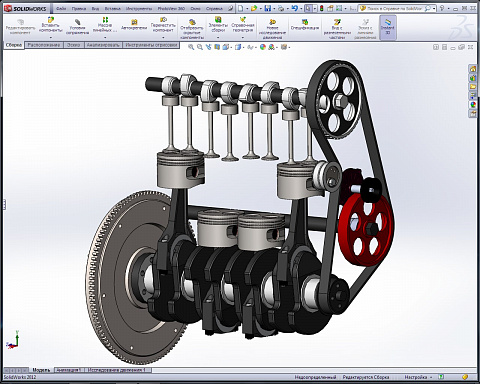Open the Design Library task pane icon

point(473,78)
